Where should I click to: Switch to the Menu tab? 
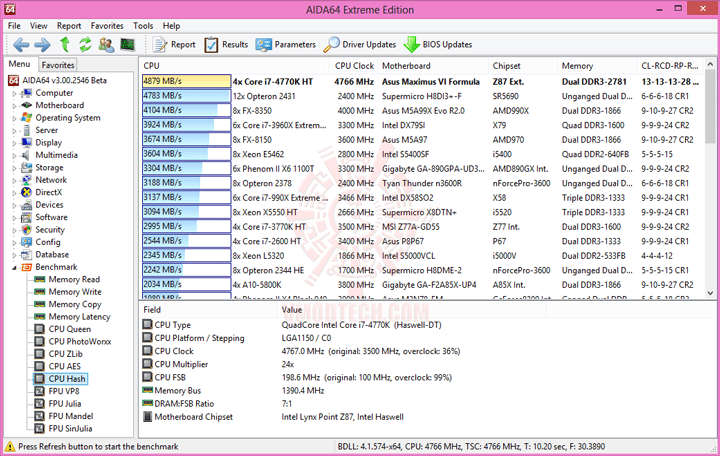click(x=19, y=64)
